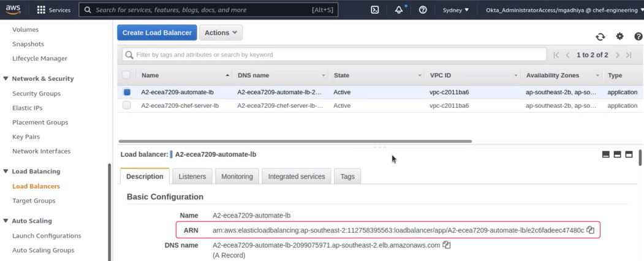Toggle the select-all header checkbox
Viewport: 644px width, 261px height.
[126, 75]
